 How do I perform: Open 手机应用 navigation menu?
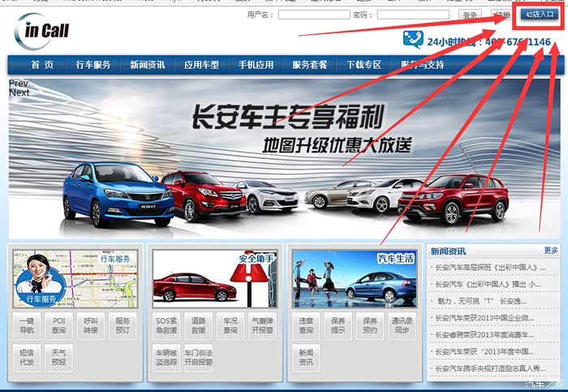pos(256,65)
